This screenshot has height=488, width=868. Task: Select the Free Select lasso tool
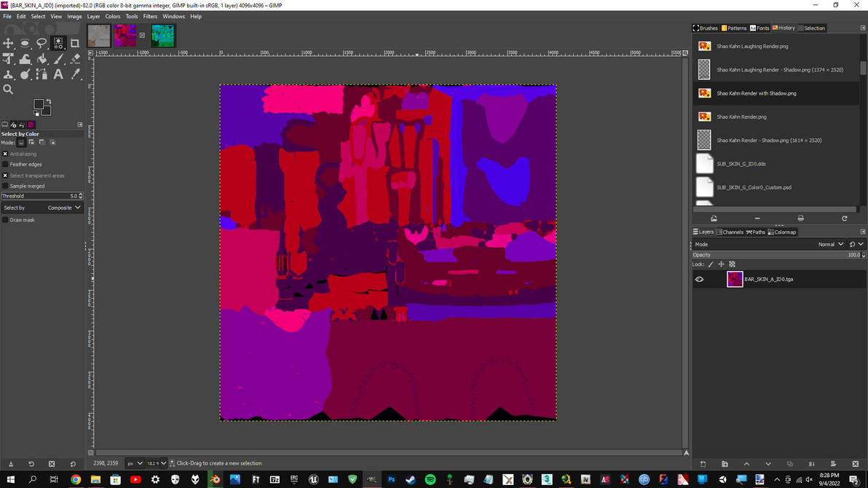coord(42,43)
